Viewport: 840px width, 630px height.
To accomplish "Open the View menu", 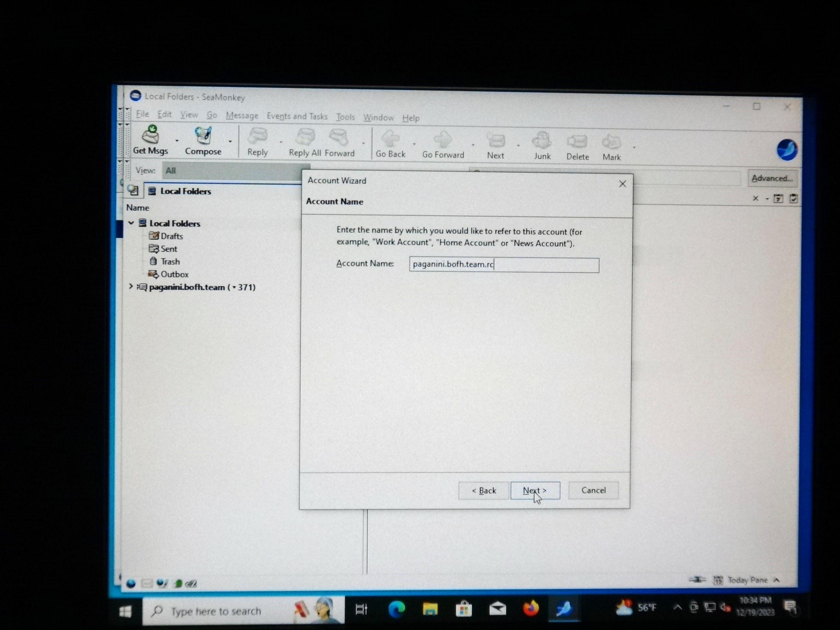I will click(x=189, y=114).
